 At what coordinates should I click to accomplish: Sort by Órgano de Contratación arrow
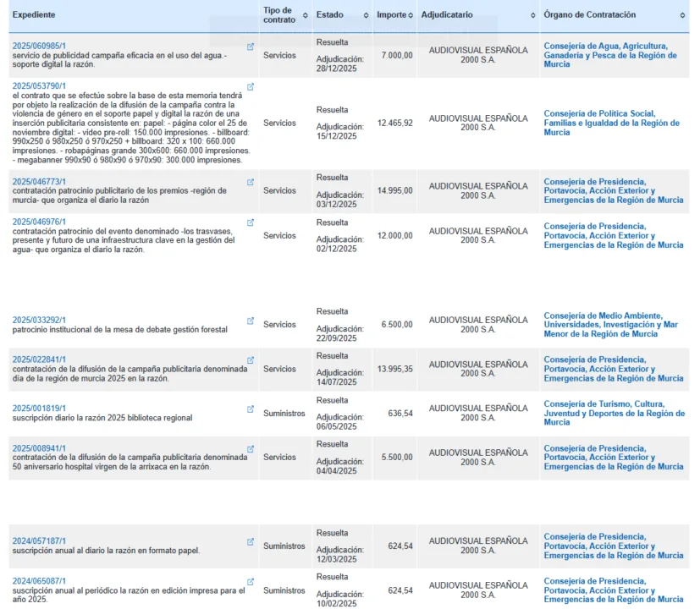[682, 16]
